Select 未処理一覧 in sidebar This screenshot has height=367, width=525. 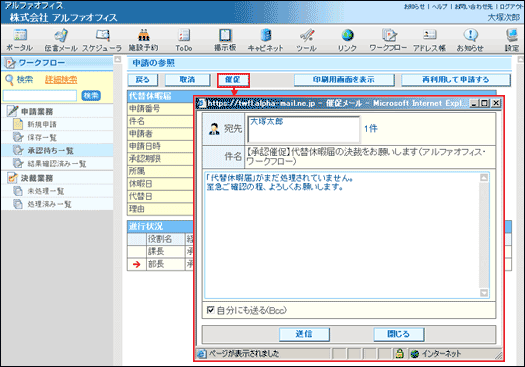pos(46,191)
